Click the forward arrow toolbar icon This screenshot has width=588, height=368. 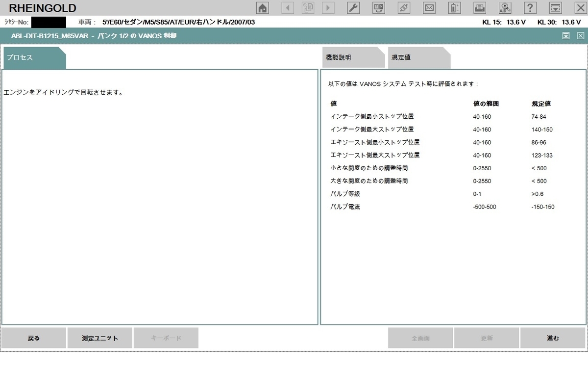(x=328, y=7)
